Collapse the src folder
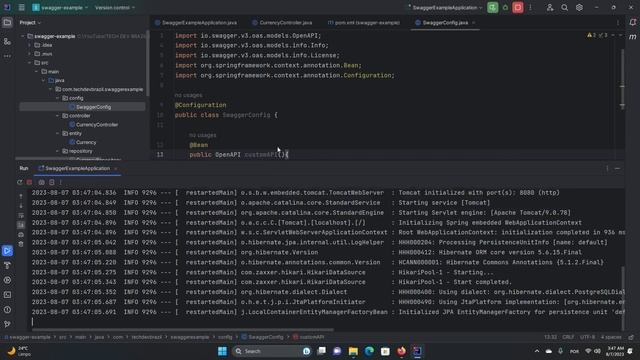 pos(29,63)
